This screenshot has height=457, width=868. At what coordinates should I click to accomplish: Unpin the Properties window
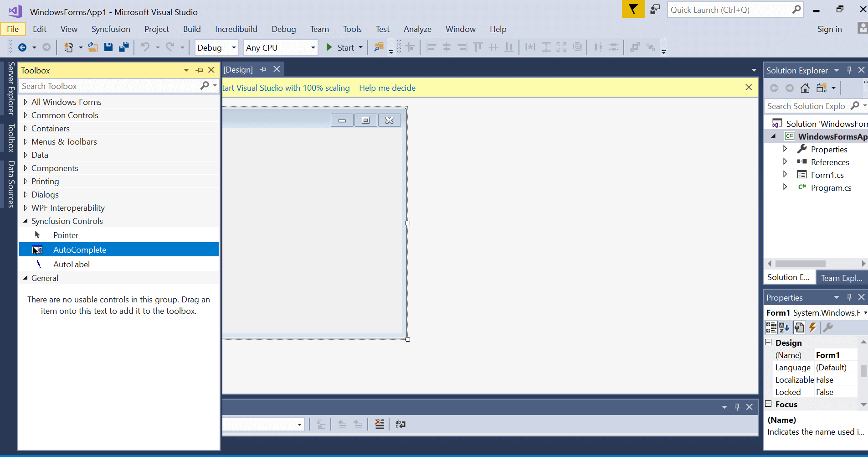point(848,297)
